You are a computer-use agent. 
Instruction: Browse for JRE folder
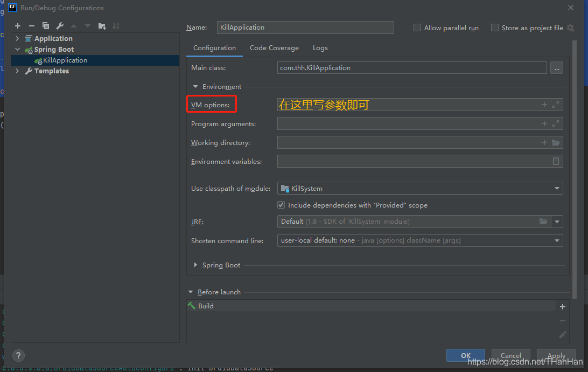click(543, 222)
